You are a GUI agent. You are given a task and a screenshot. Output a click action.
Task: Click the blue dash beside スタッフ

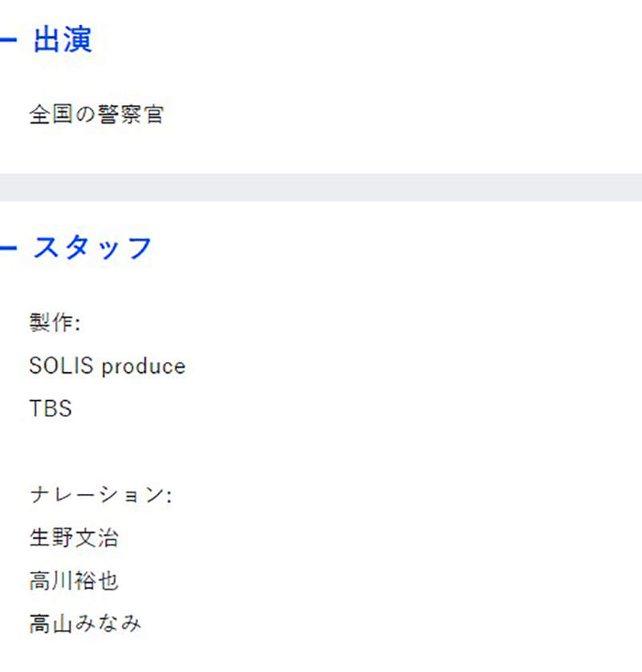[6, 248]
